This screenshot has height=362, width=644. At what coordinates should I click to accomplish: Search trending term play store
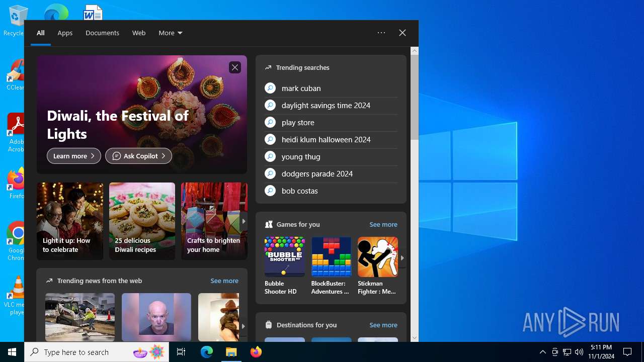pyautogui.click(x=331, y=122)
